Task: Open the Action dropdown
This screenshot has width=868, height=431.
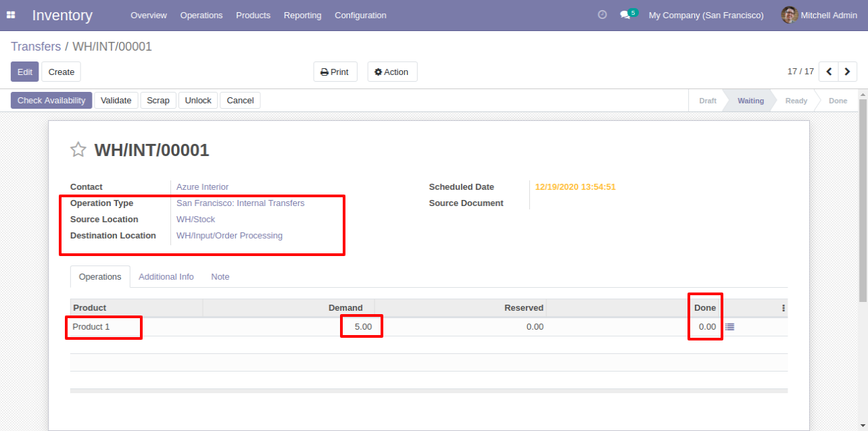Action: 392,72
